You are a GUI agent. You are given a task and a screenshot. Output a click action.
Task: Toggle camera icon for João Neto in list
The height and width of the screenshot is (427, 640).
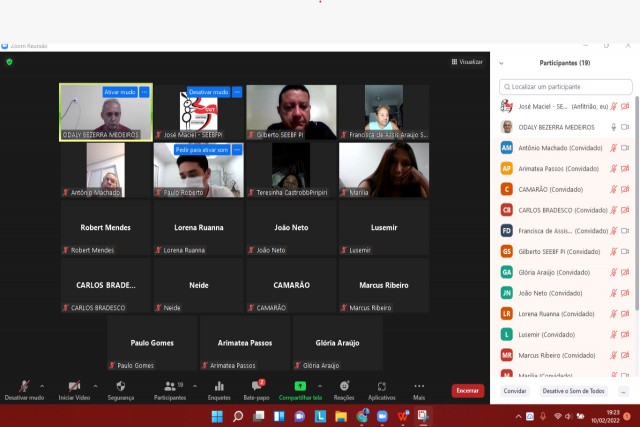(625, 293)
